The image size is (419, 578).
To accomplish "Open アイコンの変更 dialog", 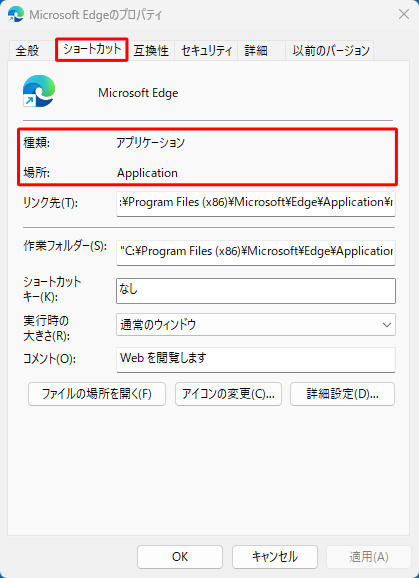I will [228, 394].
